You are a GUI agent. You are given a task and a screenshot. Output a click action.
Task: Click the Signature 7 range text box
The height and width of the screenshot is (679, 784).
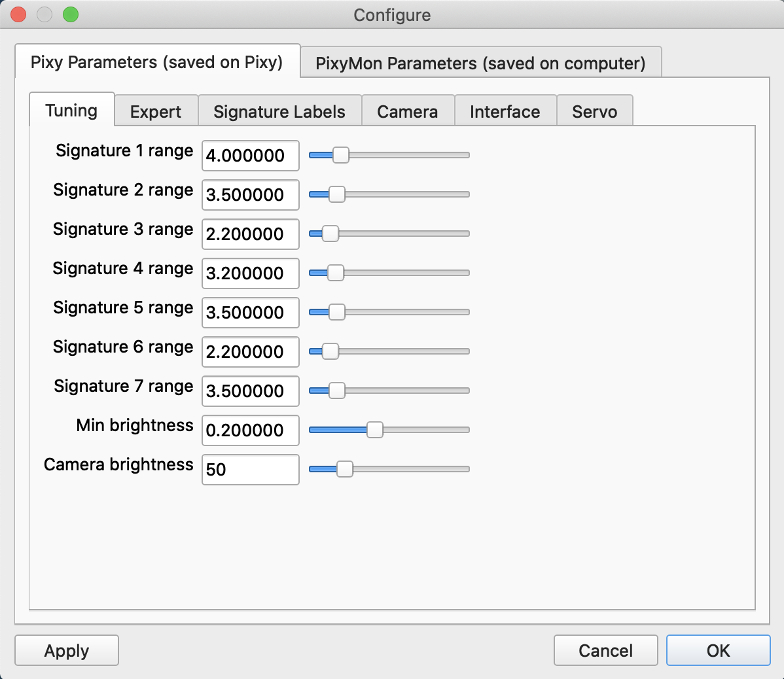click(250, 391)
